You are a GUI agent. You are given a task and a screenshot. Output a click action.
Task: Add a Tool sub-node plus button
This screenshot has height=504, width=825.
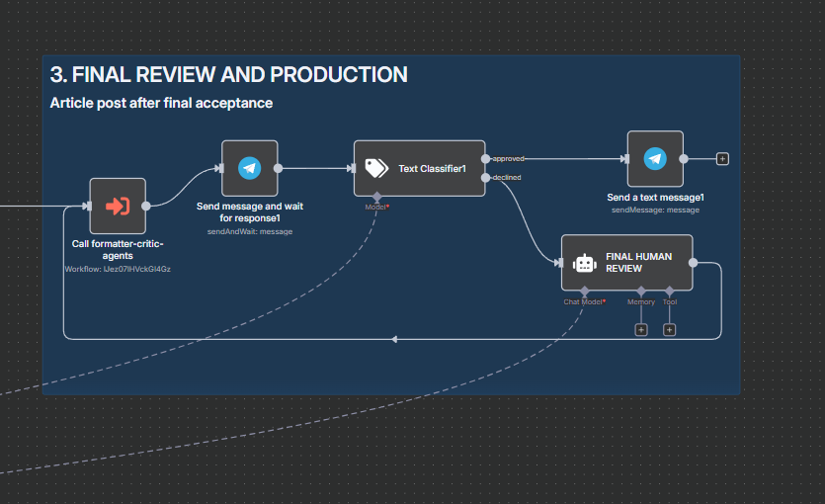click(669, 329)
